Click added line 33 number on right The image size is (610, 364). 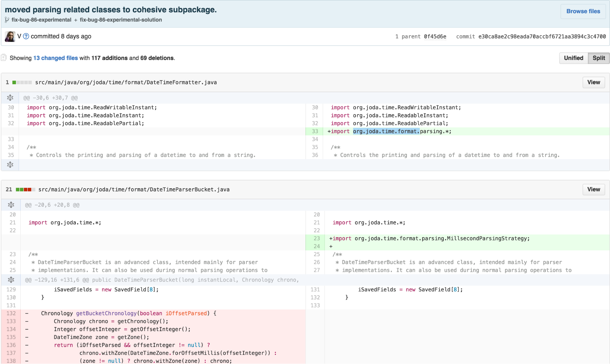(315, 131)
